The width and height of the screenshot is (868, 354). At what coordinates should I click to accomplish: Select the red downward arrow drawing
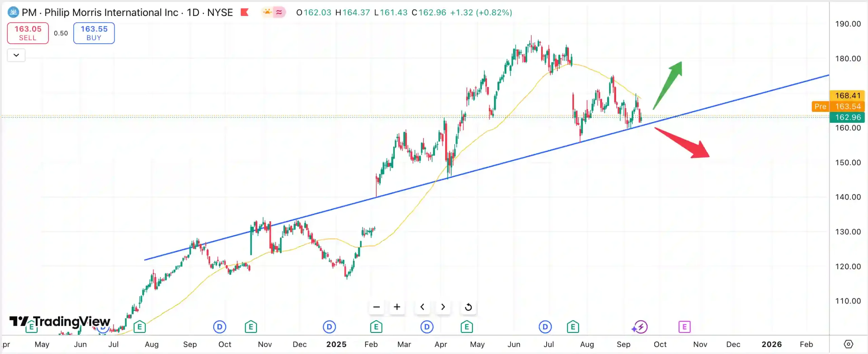point(682,142)
